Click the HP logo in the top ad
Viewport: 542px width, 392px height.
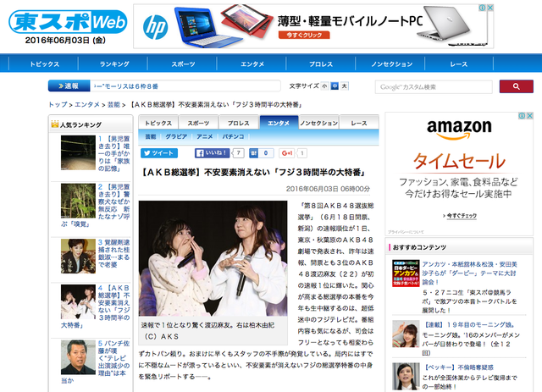(x=156, y=27)
